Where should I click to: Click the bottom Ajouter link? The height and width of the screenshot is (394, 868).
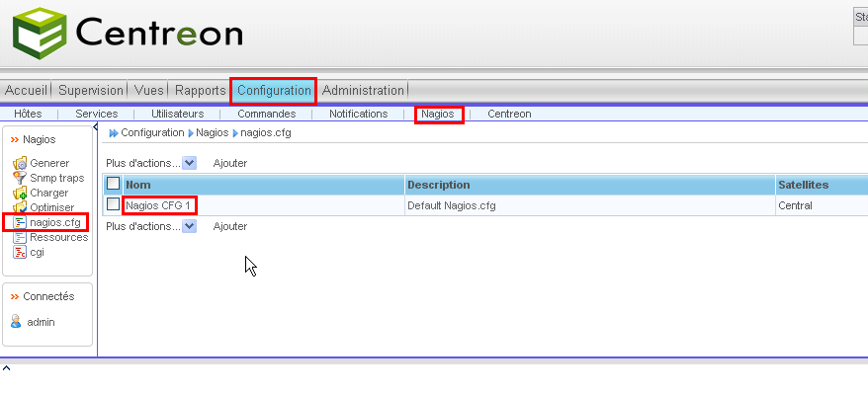(x=230, y=226)
